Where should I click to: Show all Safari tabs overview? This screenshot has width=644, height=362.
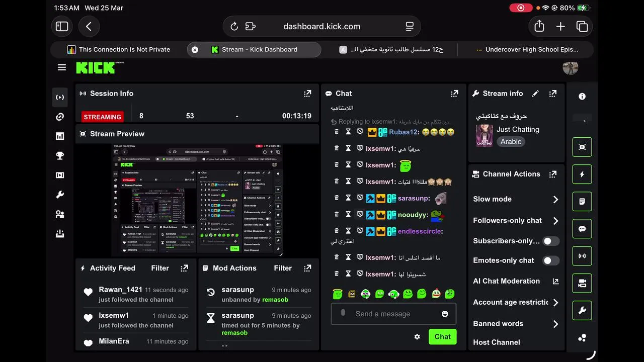tap(582, 27)
